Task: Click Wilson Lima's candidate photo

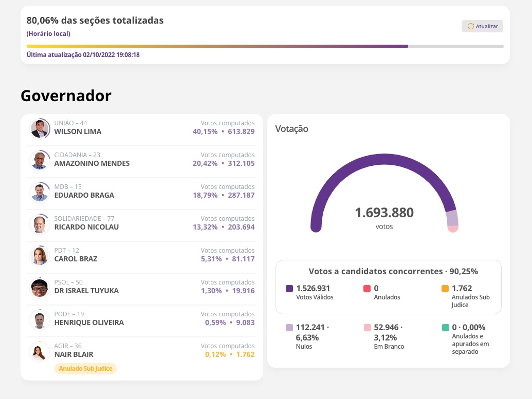Action: (40, 128)
